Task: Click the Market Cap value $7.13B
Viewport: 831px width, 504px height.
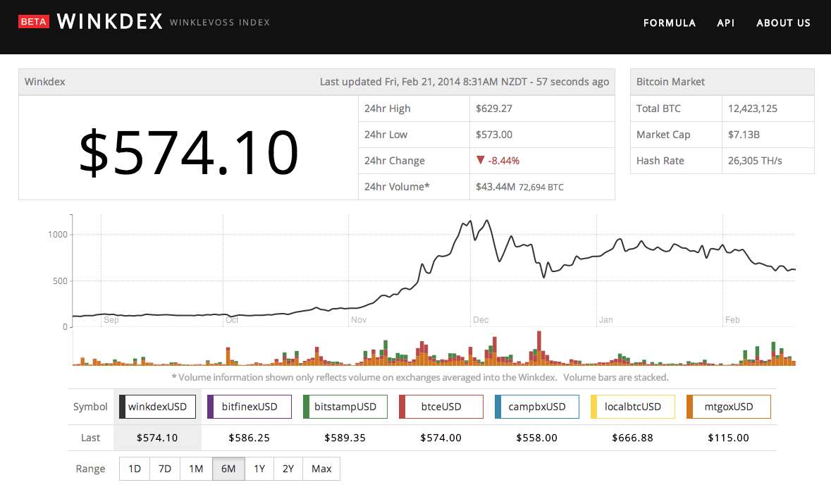Action: point(744,134)
